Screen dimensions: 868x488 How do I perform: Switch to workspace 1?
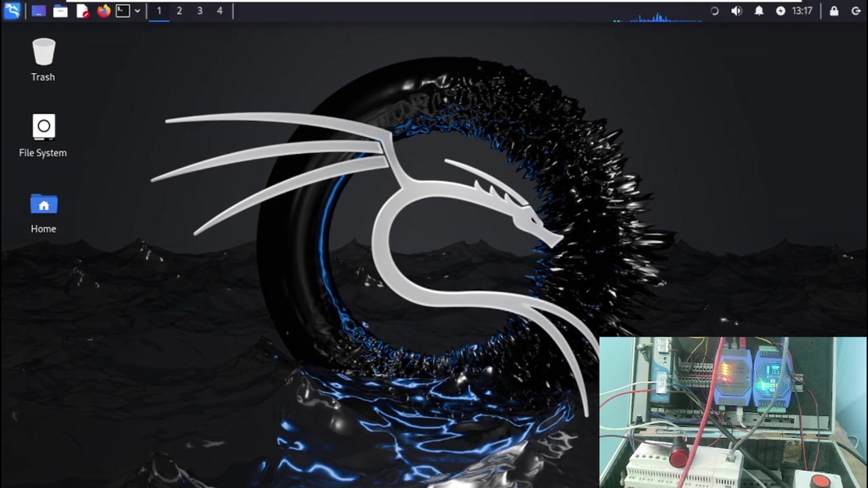(x=159, y=11)
